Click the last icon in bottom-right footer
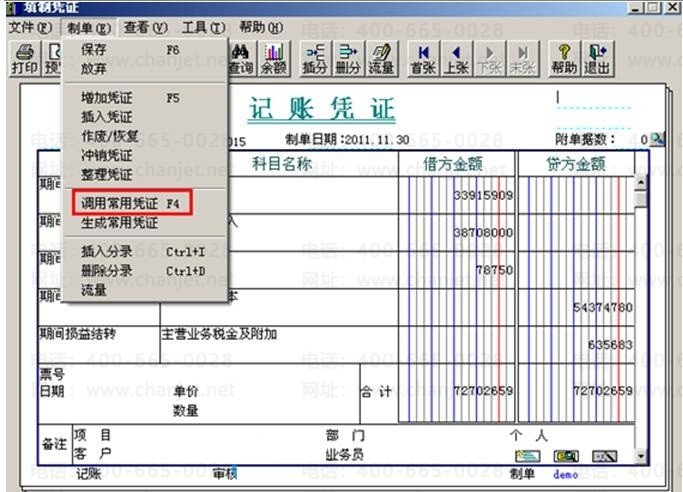Screen dimensions: 683x492 (x=604, y=456)
